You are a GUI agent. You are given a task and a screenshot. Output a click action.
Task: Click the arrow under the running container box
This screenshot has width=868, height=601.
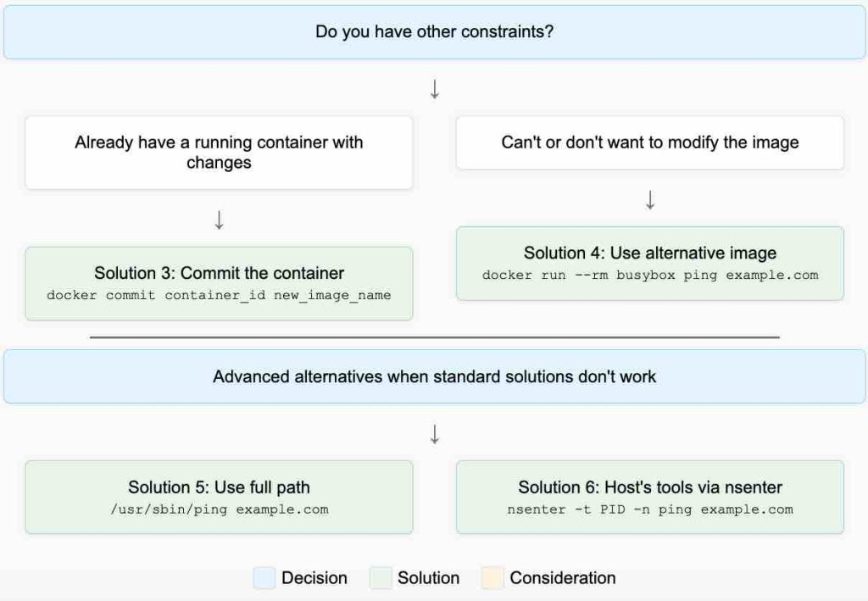219,220
